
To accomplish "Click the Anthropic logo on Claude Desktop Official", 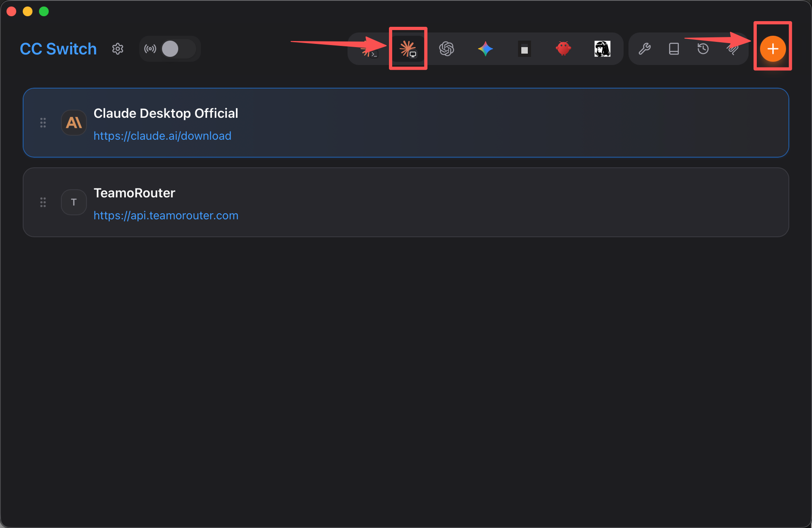I will point(74,123).
